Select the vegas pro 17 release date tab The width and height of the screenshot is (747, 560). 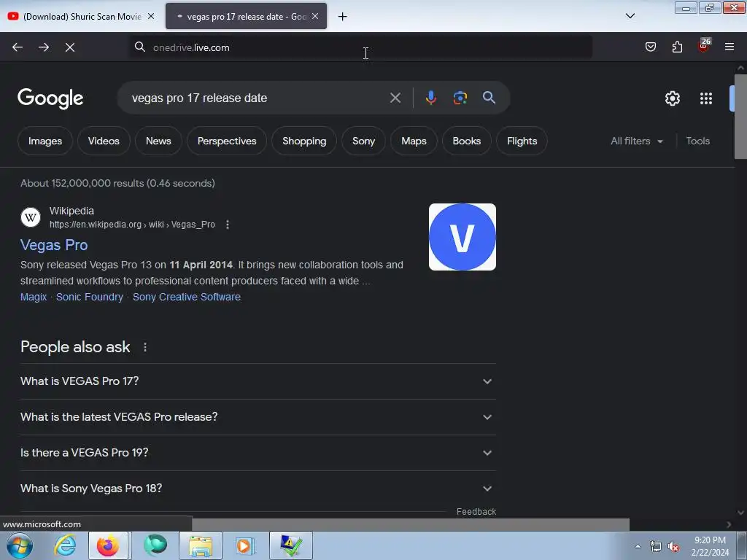[247, 16]
